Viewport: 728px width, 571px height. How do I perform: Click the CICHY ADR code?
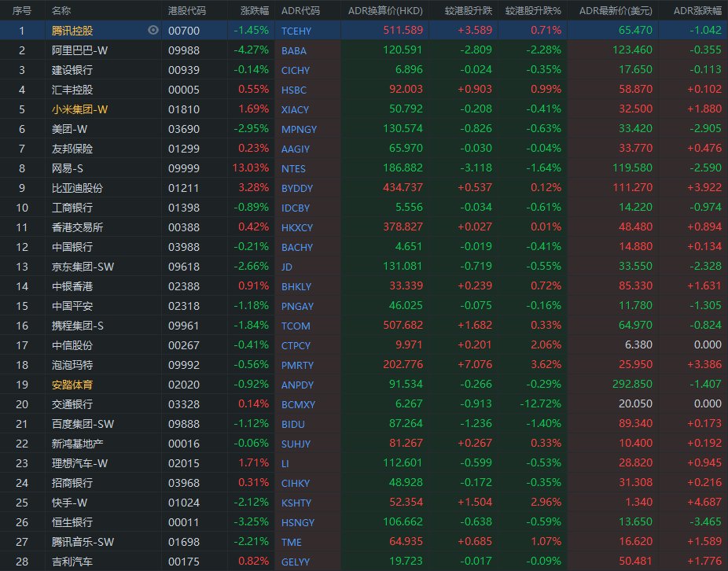pos(296,70)
